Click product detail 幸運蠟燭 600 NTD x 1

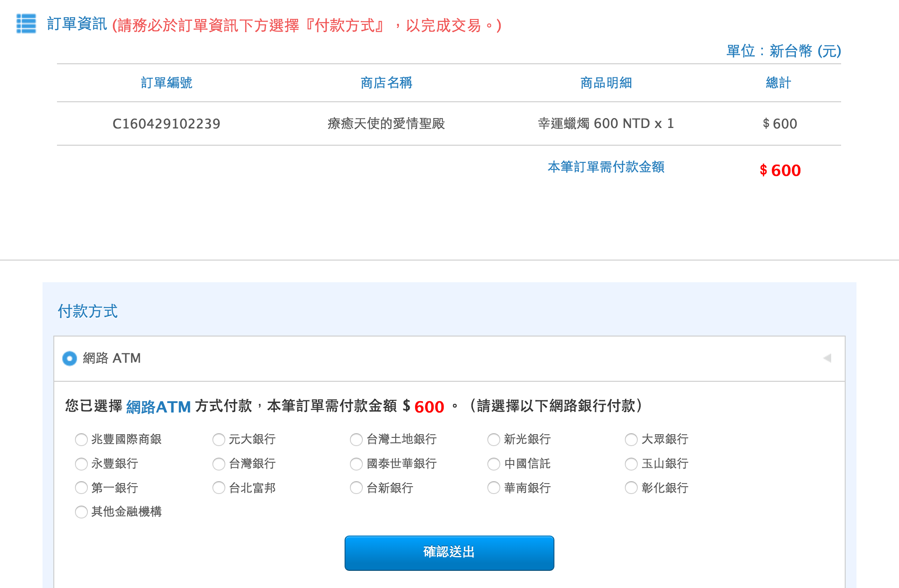(x=606, y=123)
